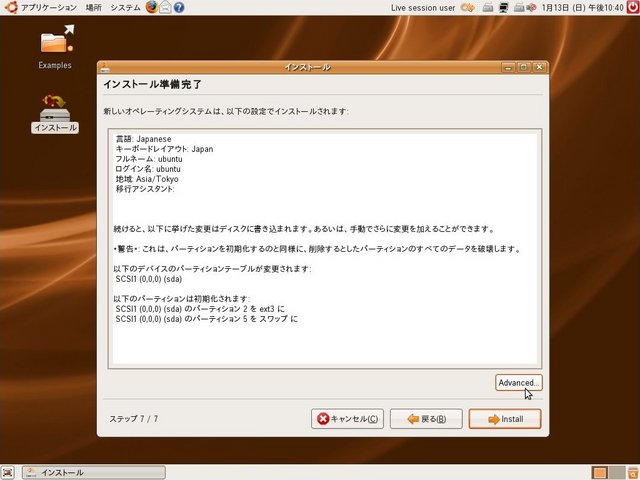
Task: Click the インストール準備完了 heading
Action: point(152,84)
